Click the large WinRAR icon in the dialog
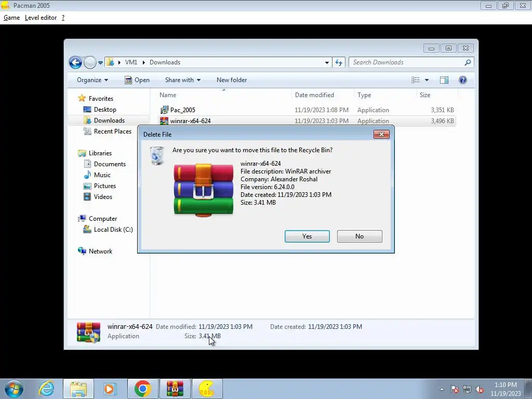This screenshot has height=399, width=532. tap(204, 190)
